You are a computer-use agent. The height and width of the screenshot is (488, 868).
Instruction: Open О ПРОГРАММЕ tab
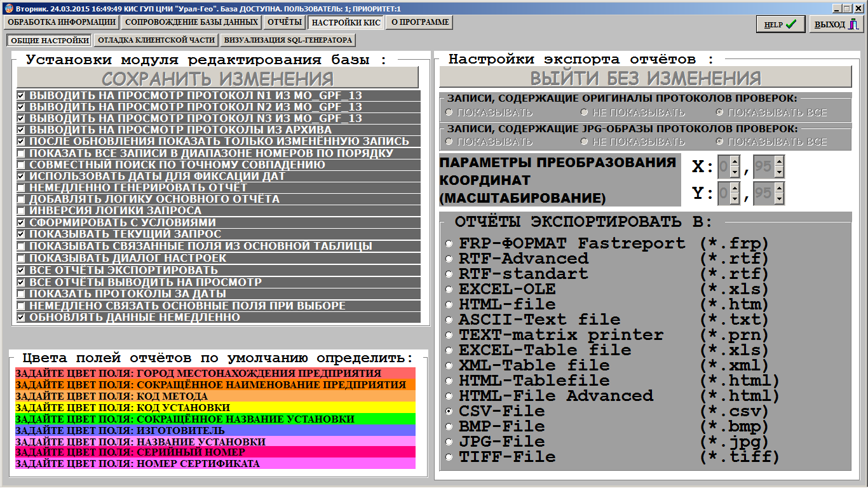click(x=419, y=22)
